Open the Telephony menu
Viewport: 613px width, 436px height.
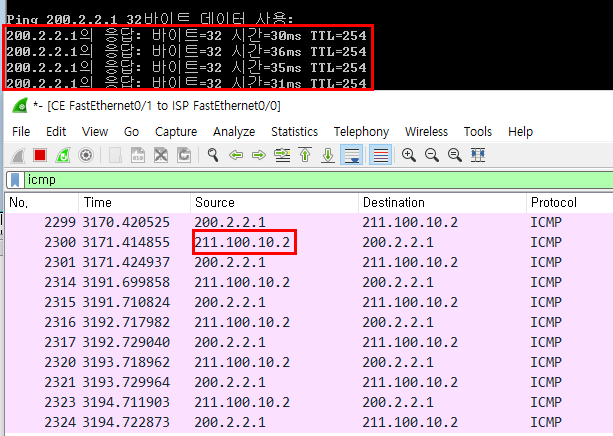coord(361,132)
